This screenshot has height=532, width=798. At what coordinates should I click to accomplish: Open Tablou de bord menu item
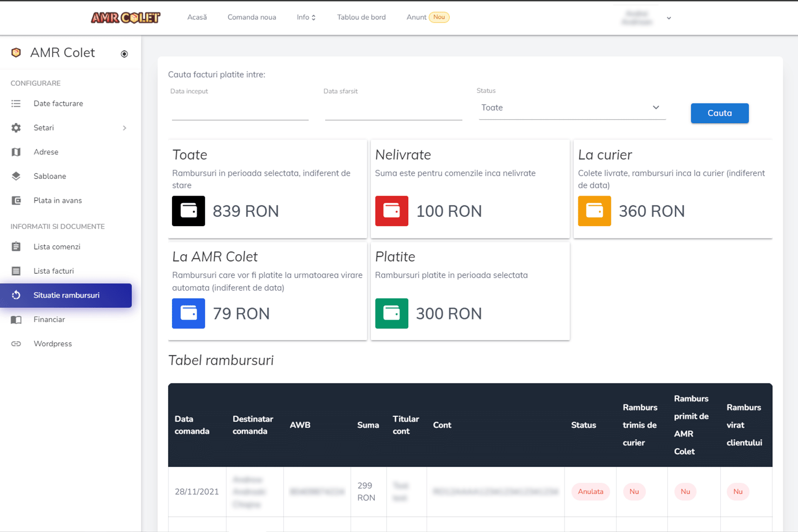pyautogui.click(x=361, y=17)
